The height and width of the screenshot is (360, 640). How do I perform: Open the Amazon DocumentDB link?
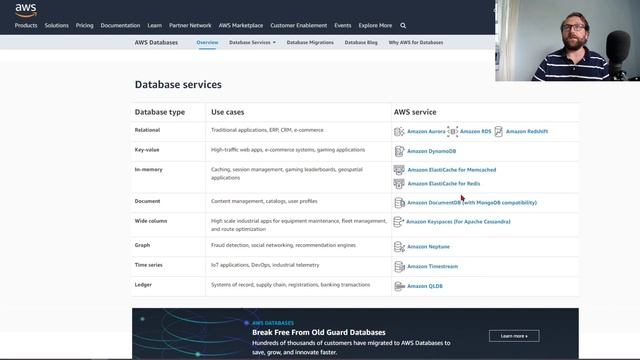point(472,202)
